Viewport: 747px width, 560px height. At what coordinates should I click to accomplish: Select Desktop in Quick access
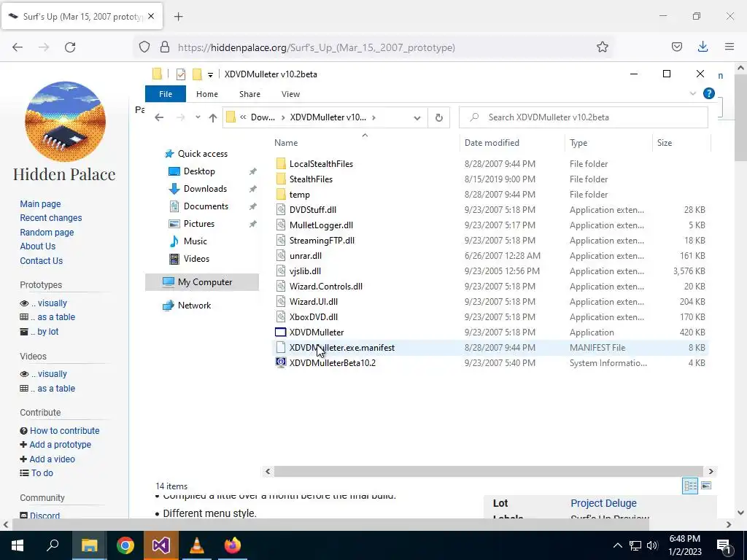point(199,171)
